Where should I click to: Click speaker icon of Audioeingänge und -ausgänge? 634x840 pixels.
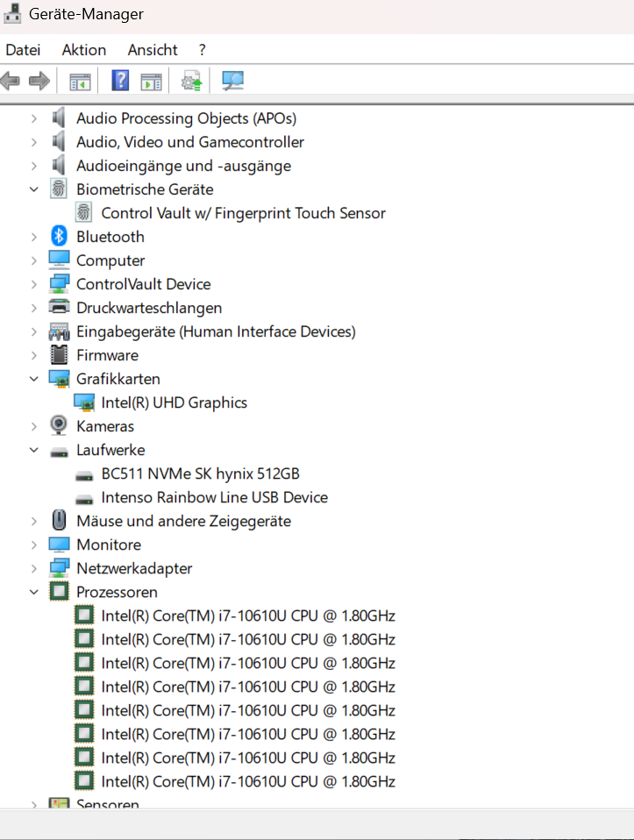59,166
